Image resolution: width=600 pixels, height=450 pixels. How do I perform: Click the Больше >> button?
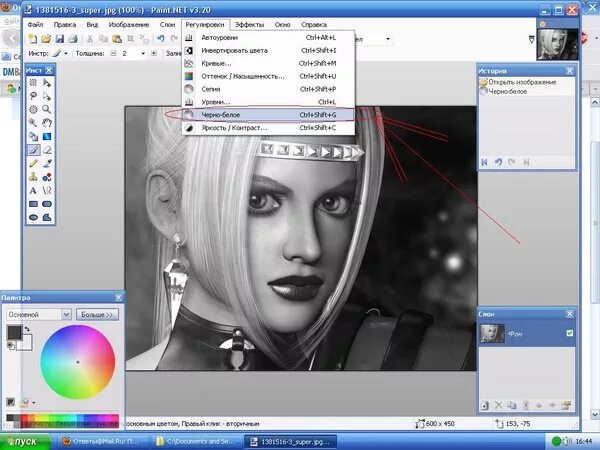coord(97,315)
